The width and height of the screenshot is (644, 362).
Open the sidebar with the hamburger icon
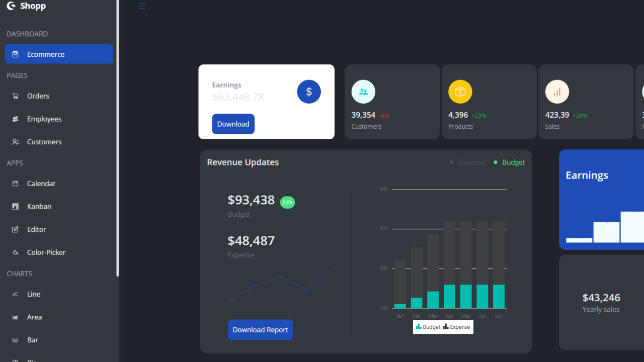141,6
